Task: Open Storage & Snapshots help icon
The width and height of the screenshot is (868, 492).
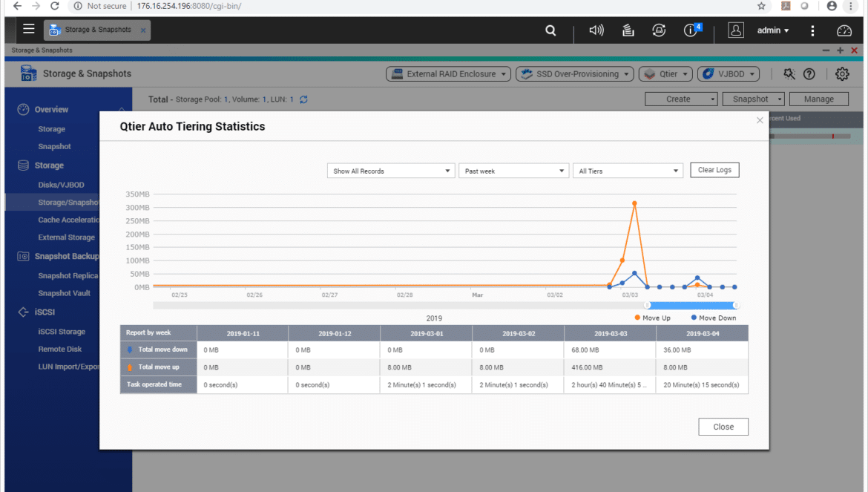Action: tap(809, 73)
